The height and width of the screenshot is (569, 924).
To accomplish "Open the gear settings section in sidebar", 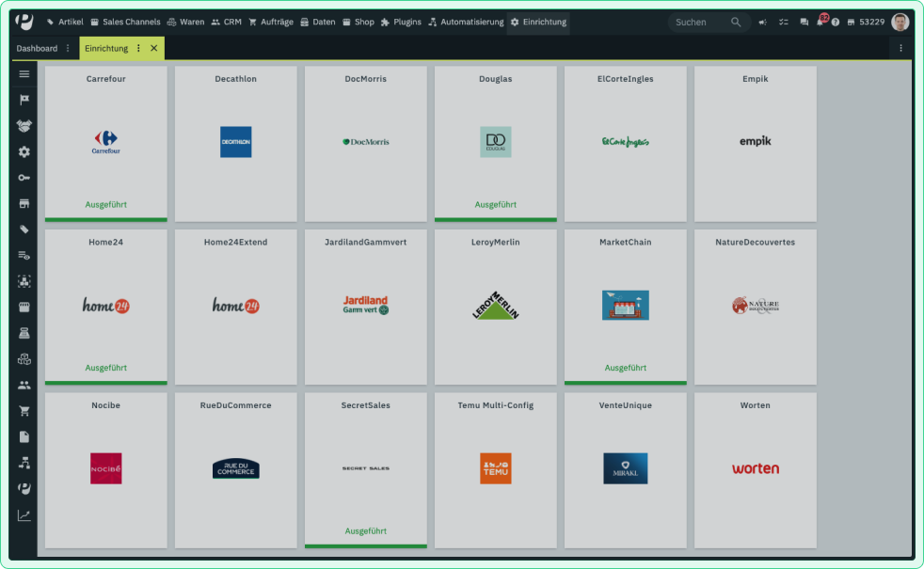I will [x=24, y=151].
